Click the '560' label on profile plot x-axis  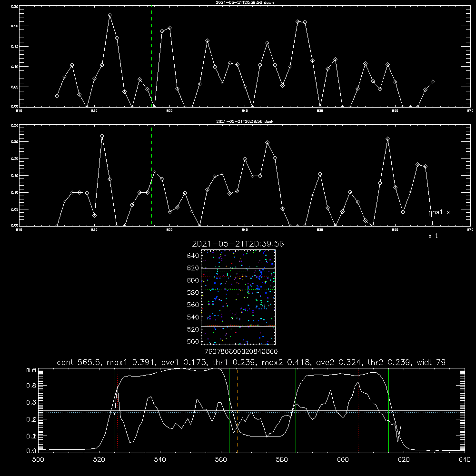(221, 460)
